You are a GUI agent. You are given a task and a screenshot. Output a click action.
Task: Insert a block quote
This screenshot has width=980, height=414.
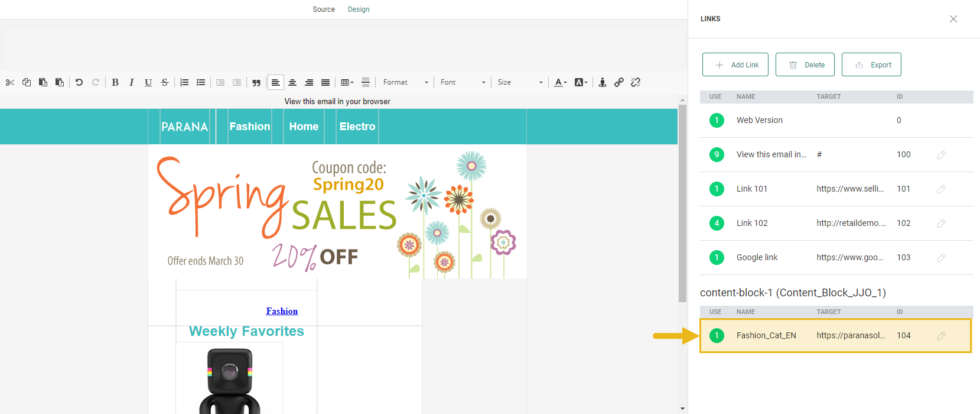pos(256,82)
